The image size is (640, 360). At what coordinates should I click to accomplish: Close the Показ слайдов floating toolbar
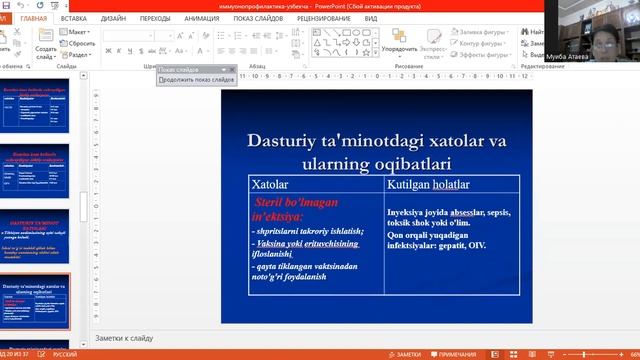(232, 70)
